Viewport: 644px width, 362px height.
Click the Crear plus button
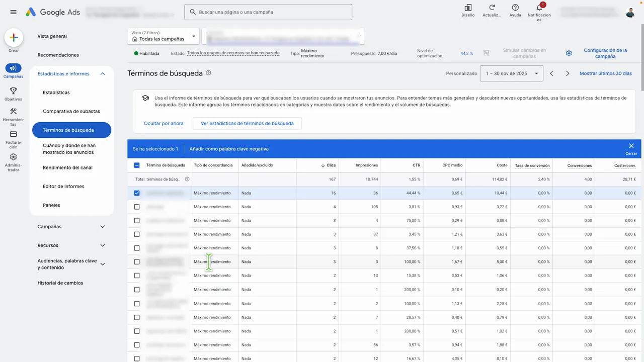[14, 37]
